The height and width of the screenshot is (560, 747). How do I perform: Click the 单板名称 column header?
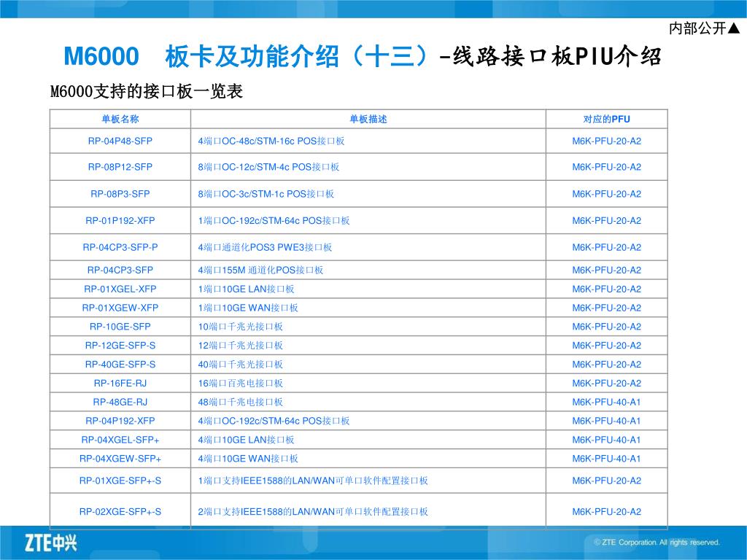(x=120, y=119)
